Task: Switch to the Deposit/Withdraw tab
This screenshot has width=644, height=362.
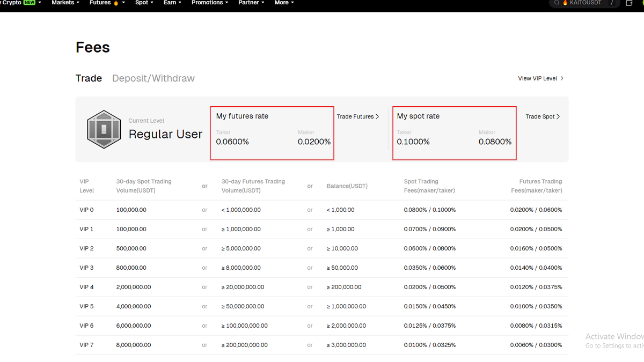Action: pyautogui.click(x=153, y=78)
